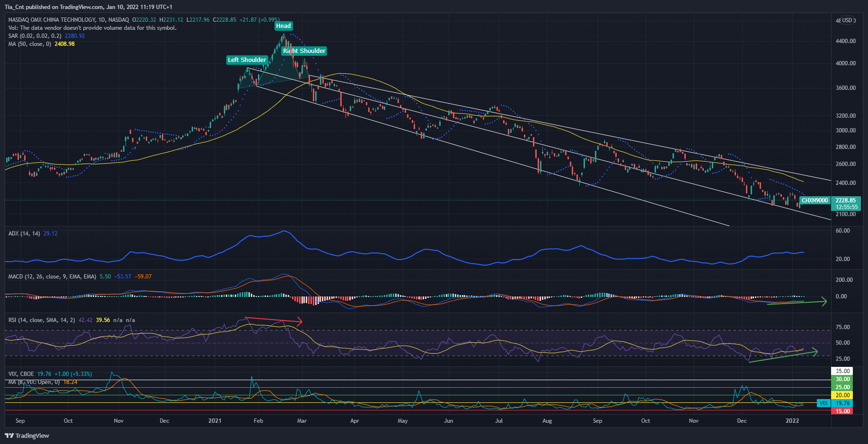Click the current price label 2228.85
This screenshot has height=444, width=868.
846,200
